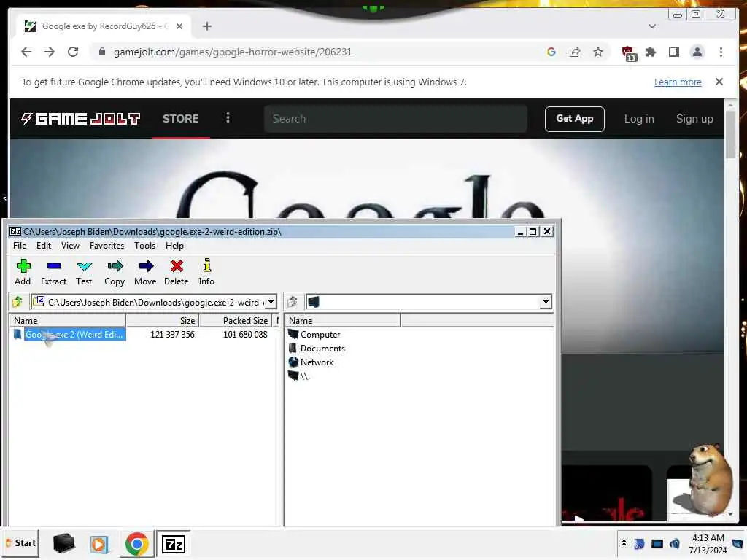Click the Game Jolt logo
The height and width of the screenshot is (560, 747).
pyautogui.click(x=80, y=119)
